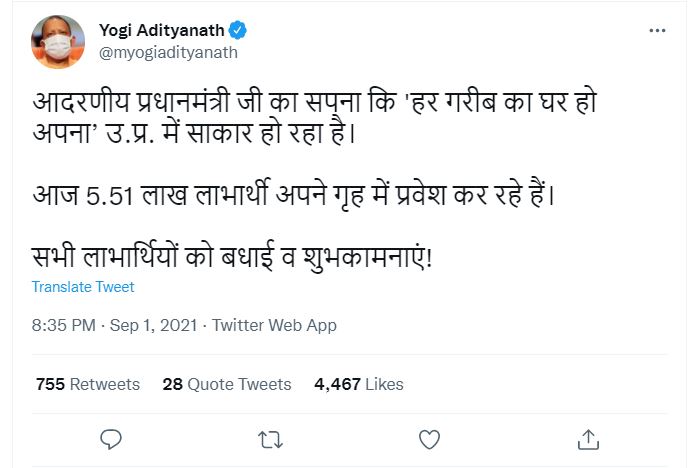The image size is (691, 468).
Task: Click the Sep 1, 2021 date
Action: coord(154,325)
